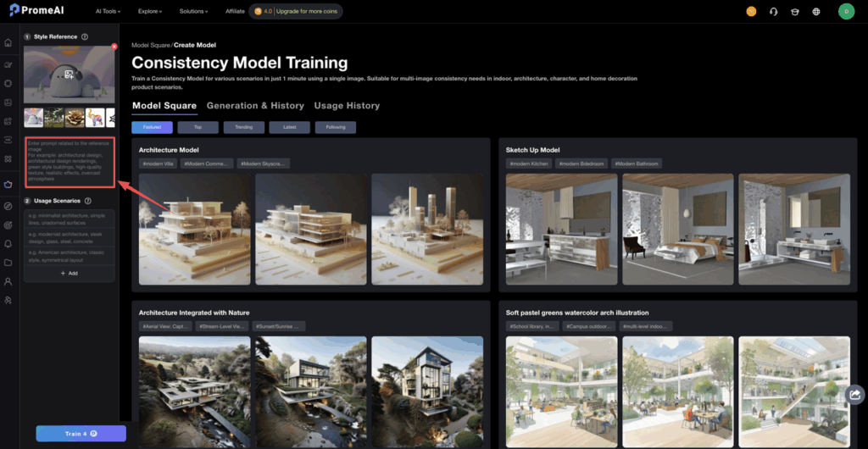Click the #Modern Bathroom tag
Screen dimensions: 868x449
click(x=636, y=164)
